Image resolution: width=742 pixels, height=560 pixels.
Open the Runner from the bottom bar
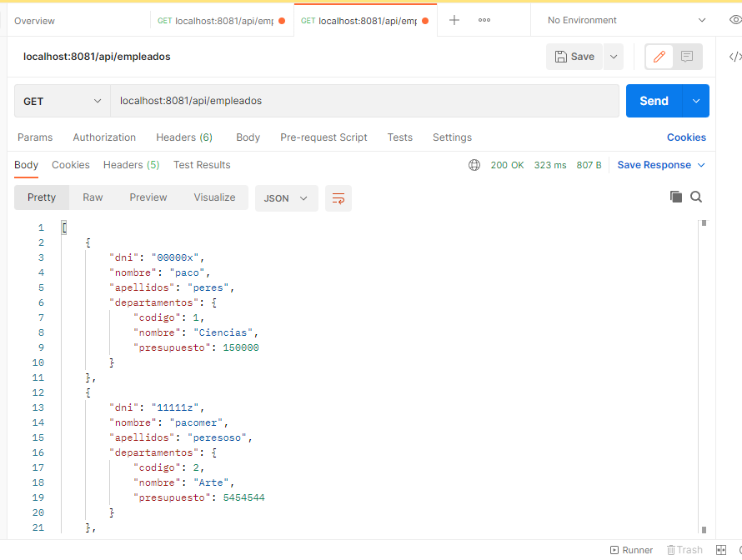click(x=631, y=550)
